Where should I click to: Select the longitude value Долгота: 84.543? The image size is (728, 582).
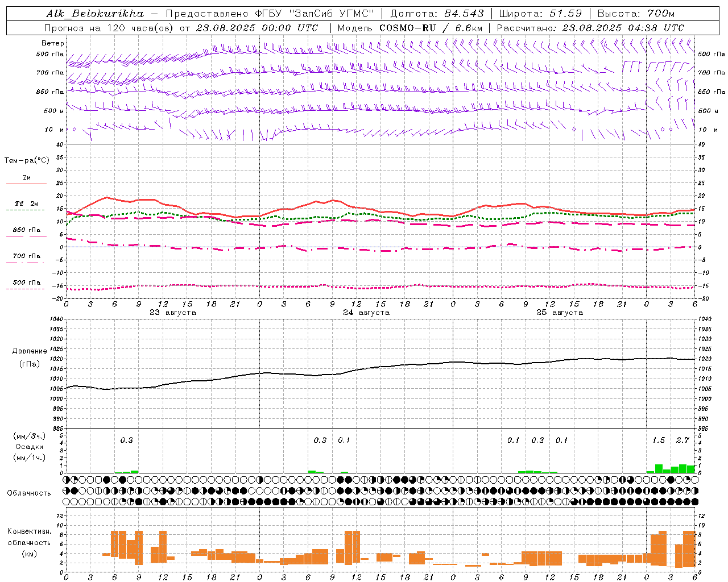(x=437, y=14)
